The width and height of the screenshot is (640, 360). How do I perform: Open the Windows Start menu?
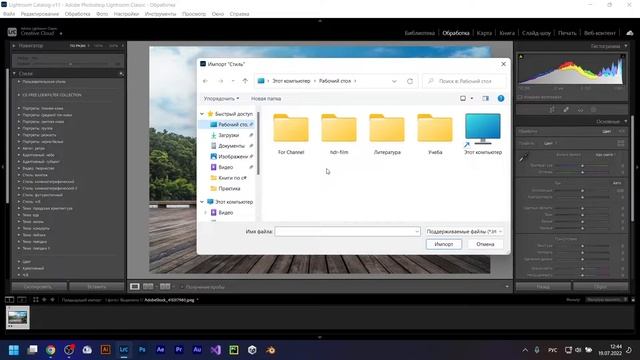(14, 350)
